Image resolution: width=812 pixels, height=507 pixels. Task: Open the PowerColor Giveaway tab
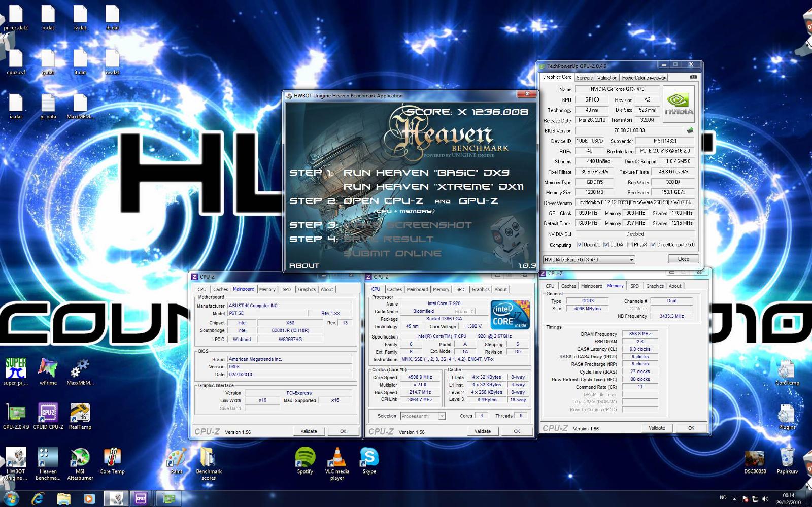[x=644, y=78]
